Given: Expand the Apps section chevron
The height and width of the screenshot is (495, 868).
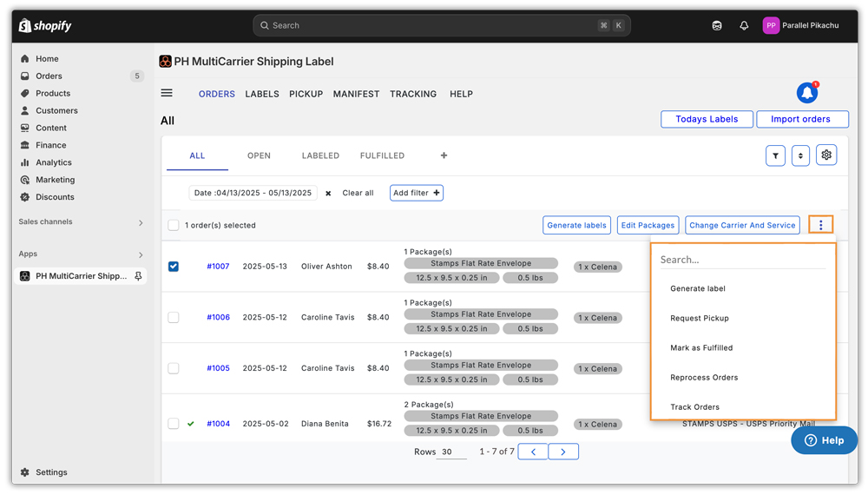Looking at the screenshot, I should point(141,254).
